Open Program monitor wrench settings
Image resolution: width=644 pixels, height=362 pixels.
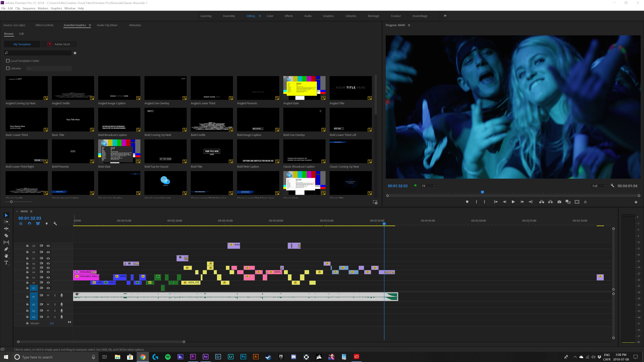point(612,186)
